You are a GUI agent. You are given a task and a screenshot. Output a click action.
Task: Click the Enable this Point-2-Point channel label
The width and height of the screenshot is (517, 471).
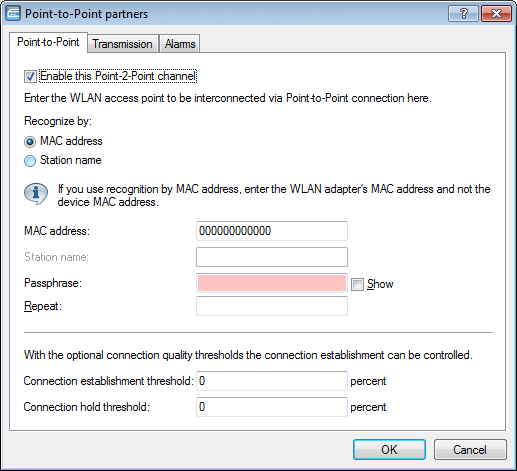tap(118, 76)
